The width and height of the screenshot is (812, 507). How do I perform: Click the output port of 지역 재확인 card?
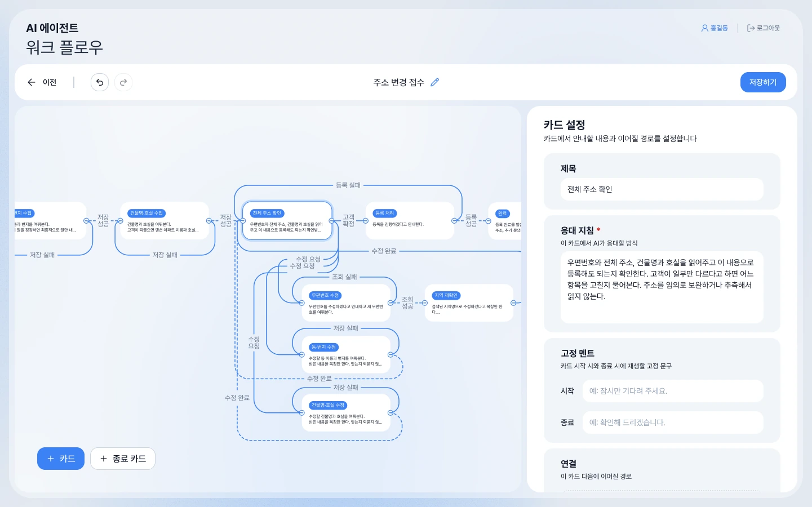513,303
